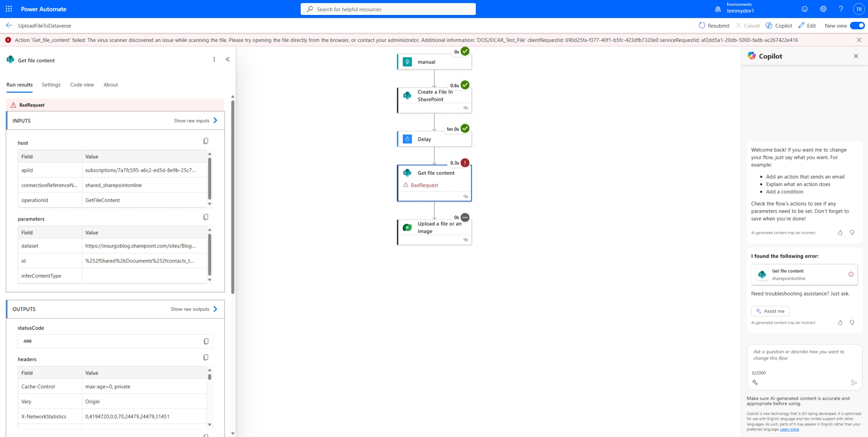This screenshot has height=437, width=868.
Task: Thumbs down the Copilot welcome message
Action: click(x=852, y=233)
